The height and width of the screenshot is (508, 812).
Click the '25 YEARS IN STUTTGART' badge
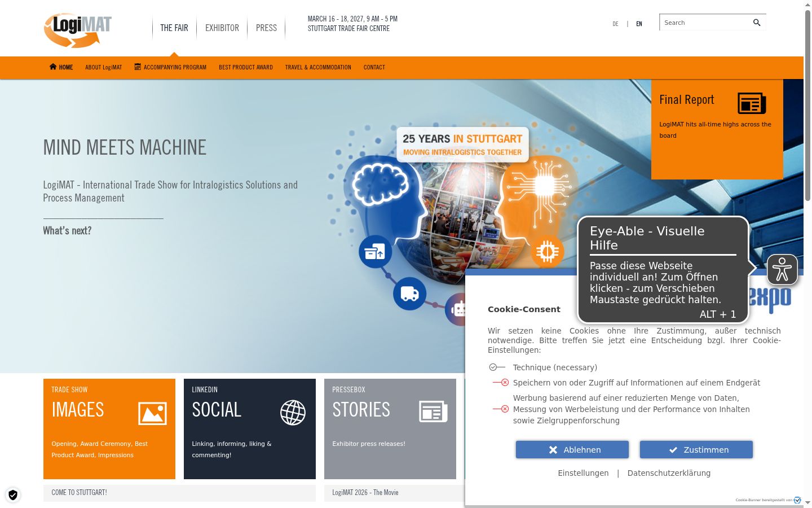click(462, 144)
